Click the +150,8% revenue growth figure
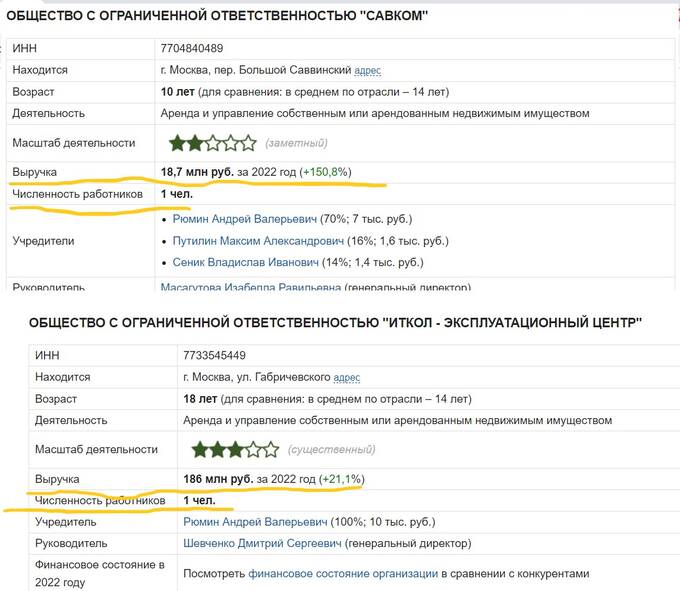The width and height of the screenshot is (680, 591). (327, 172)
